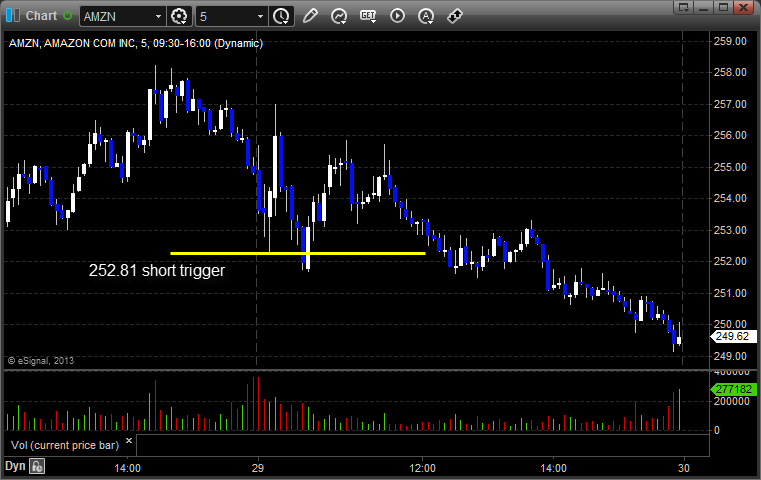This screenshot has height=480, width=761.
Task: Click the AMZN, AMAZON COM INC chart title
Action: [136, 43]
